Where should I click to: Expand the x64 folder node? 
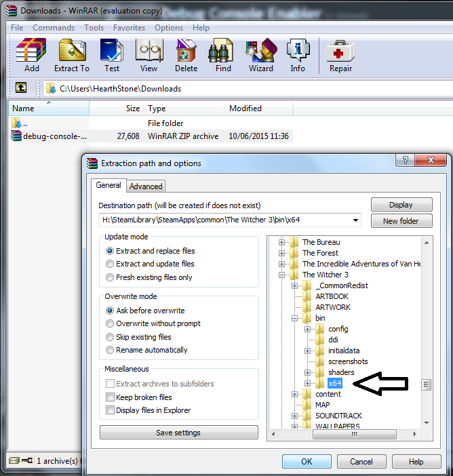308,383
